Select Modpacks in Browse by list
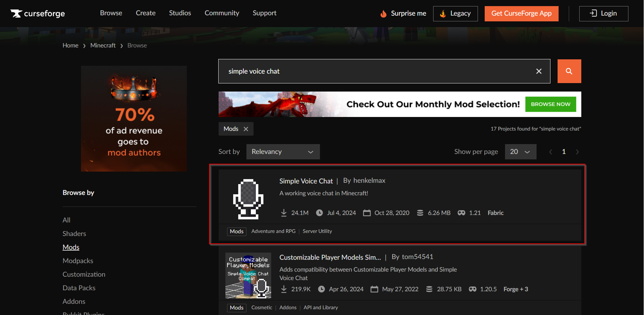This screenshot has height=315, width=644. pyautogui.click(x=78, y=261)
